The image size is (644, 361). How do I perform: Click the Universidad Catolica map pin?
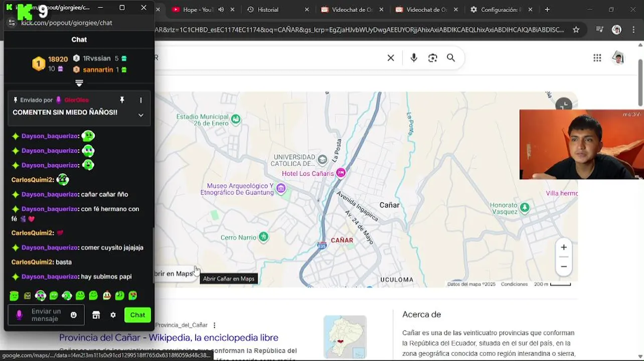click(323, 159)
